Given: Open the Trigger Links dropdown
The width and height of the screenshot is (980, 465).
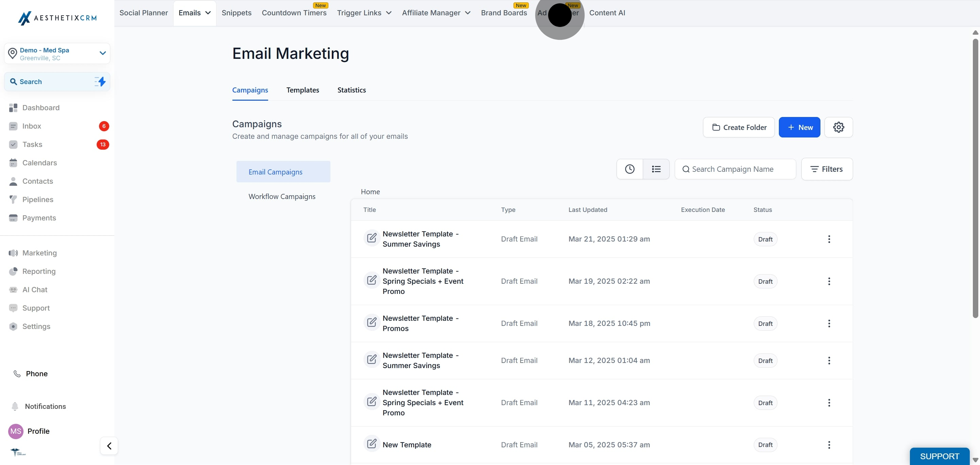Looking at the screenshot, I should pyautogui.click(x=364, y=13).
